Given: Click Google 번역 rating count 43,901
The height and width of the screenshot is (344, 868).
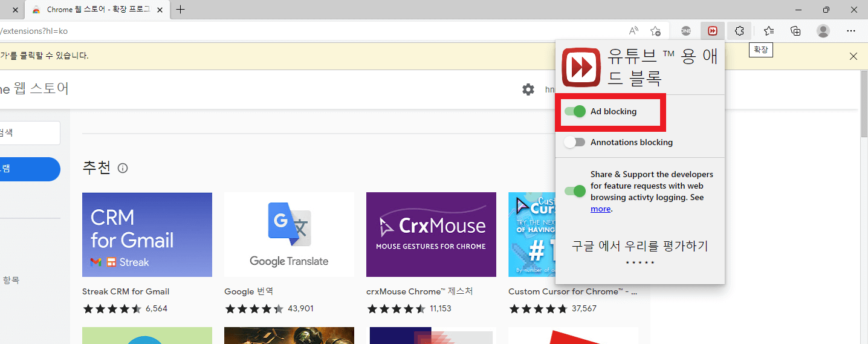Looking at the screenshot, I should pos(300,308).
